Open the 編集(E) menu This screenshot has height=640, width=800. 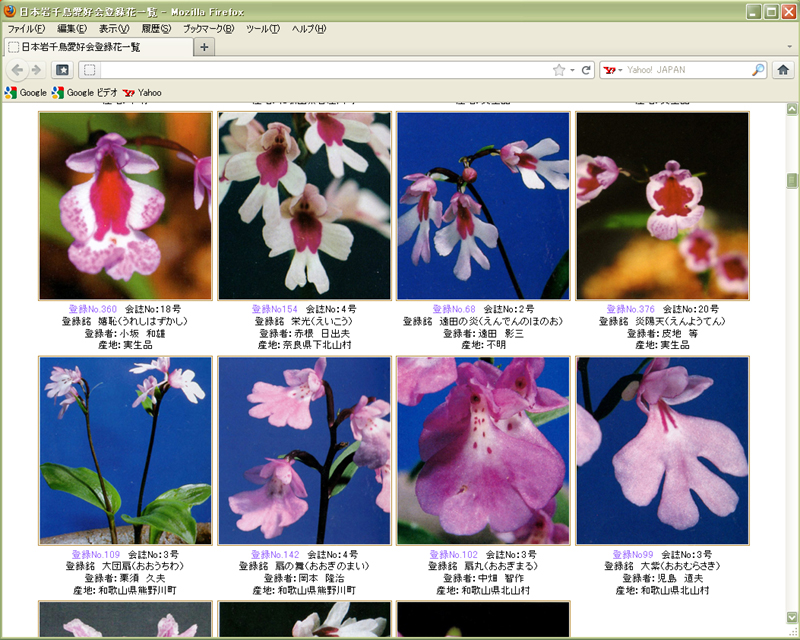click(x=72, y=29)
